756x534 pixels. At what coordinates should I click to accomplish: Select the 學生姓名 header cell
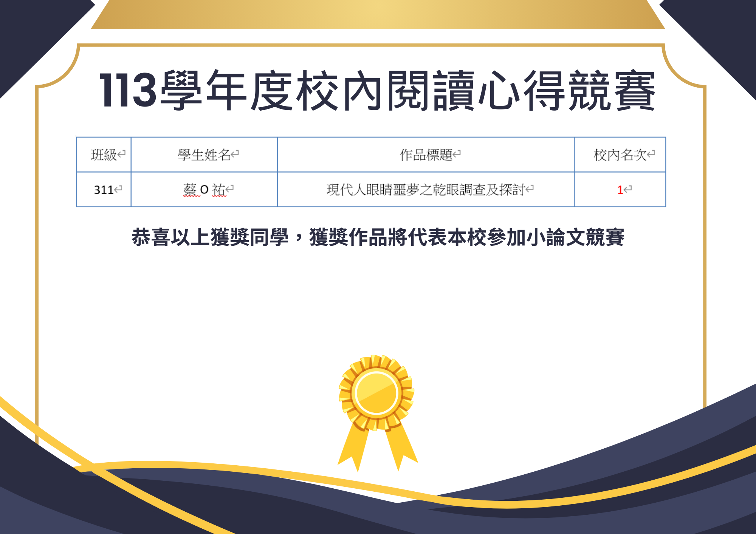(x=204, y=155)
